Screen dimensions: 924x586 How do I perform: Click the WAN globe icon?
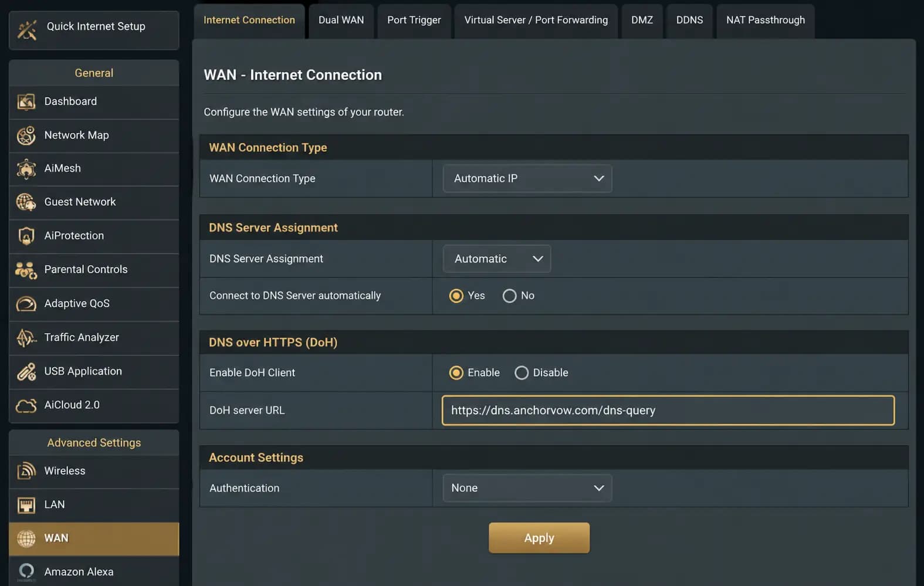(26, 538)
